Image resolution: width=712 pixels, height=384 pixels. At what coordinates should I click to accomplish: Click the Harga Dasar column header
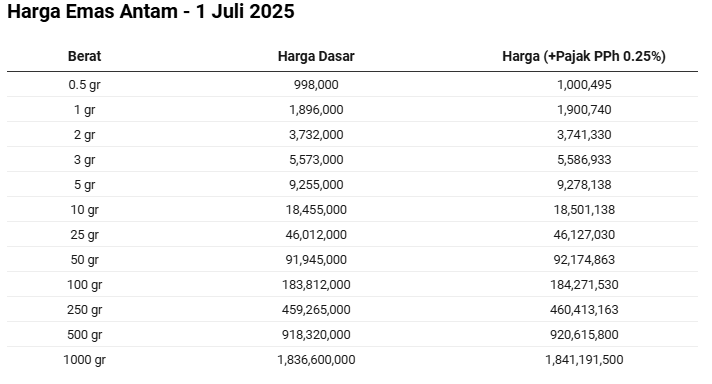316,56
